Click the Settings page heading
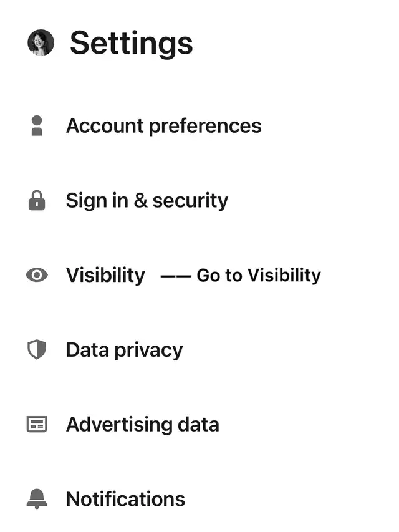 [x=132, y=44]
